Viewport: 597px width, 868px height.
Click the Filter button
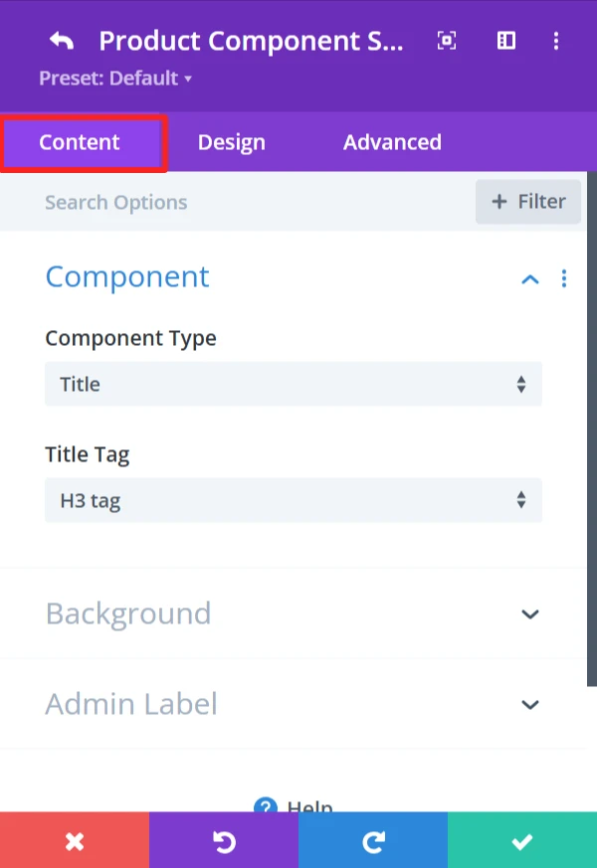click(528, 202)
